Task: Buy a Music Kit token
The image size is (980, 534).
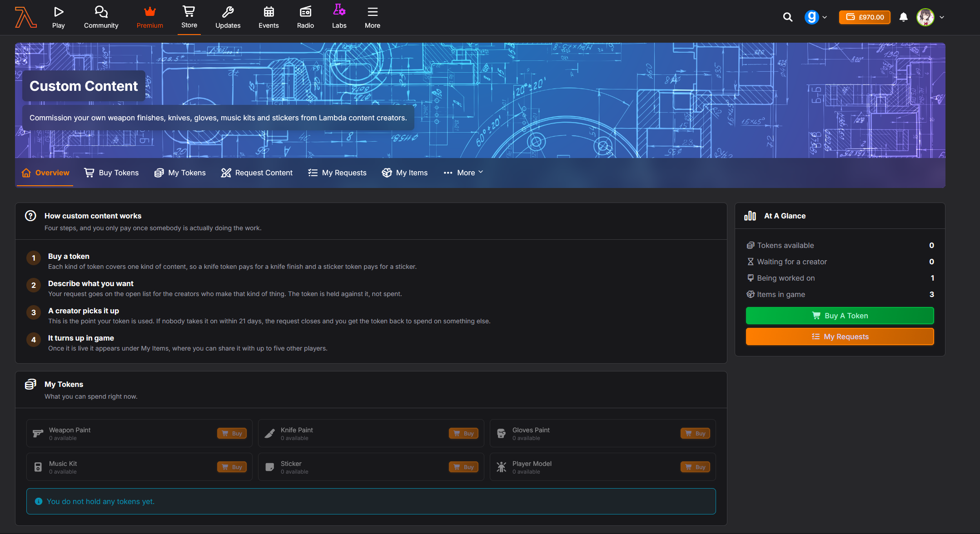Action: coord(232,467)
